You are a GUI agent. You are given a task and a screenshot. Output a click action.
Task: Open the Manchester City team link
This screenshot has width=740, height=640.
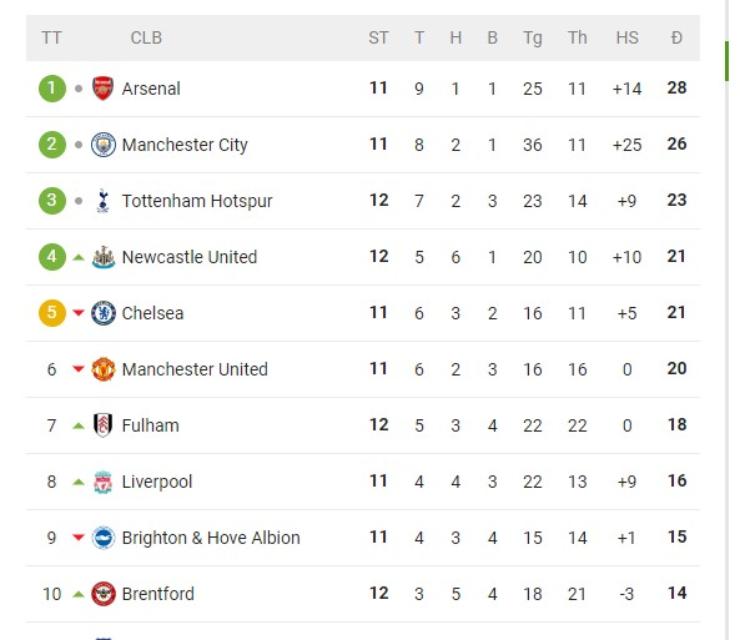pyautogui.click(x=184, y=144)
